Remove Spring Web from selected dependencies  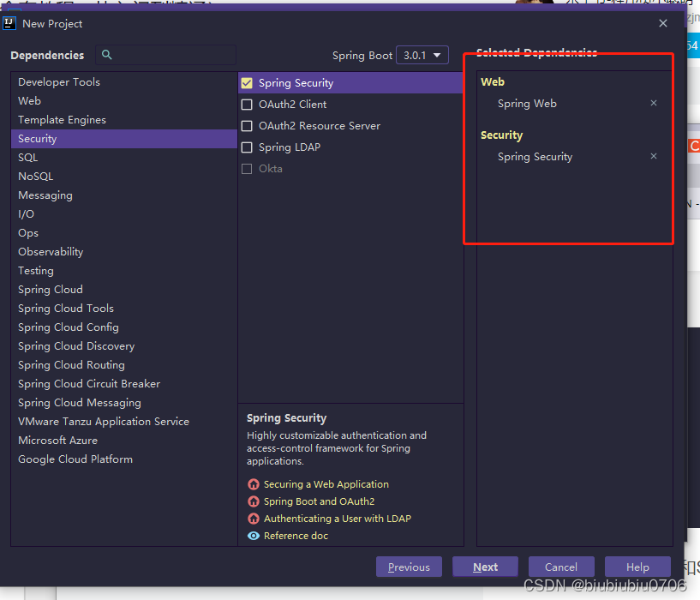654,103
